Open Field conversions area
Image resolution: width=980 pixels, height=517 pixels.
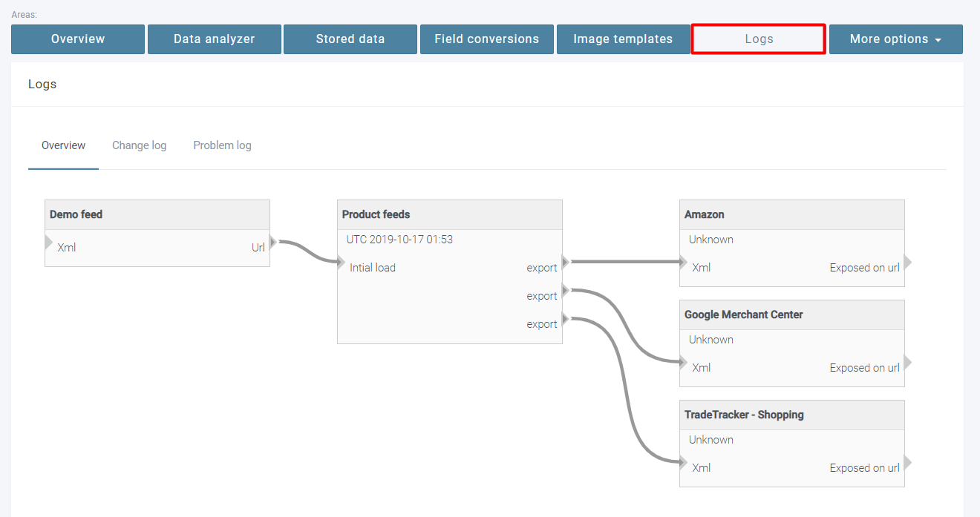click(487, 39)
